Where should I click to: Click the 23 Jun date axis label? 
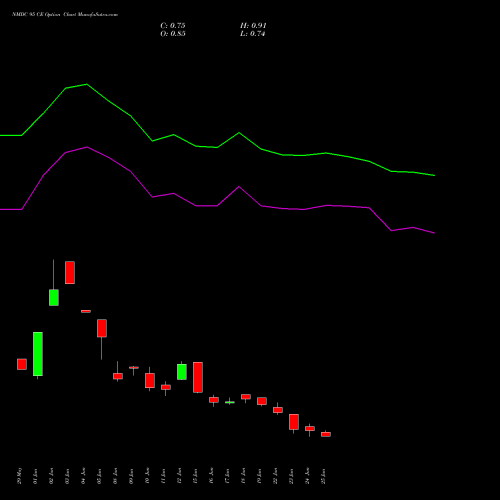point(291,476)
